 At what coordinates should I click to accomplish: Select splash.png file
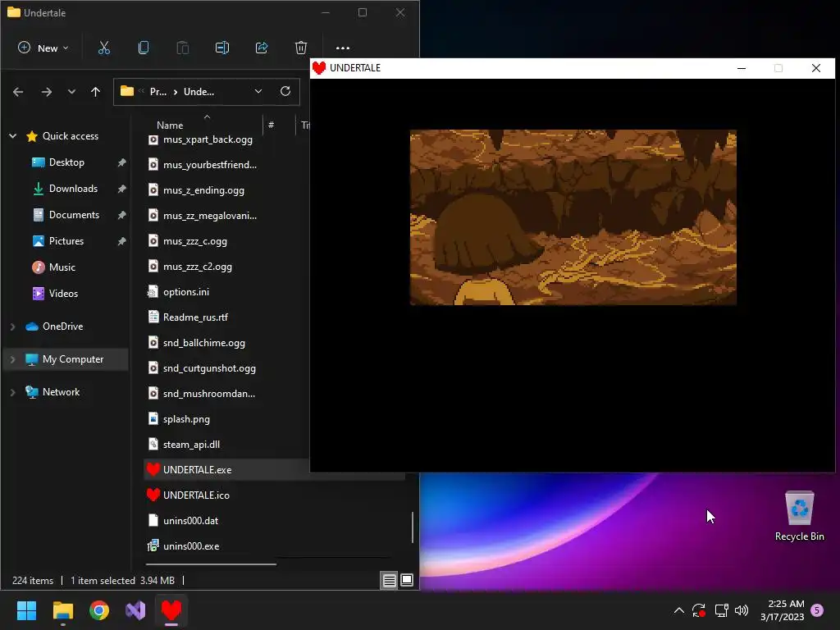pos(186,419)
